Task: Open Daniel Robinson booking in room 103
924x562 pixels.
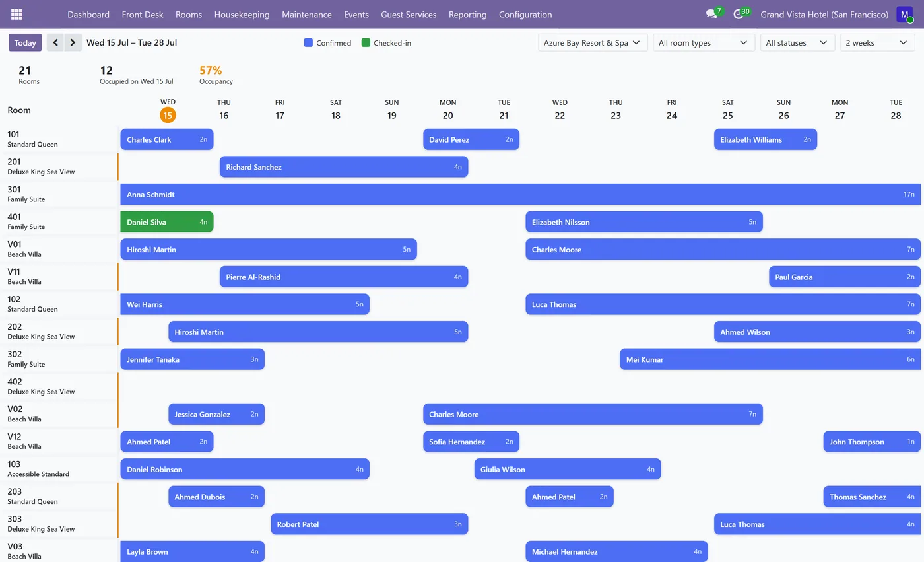Action: coord(245,469)
